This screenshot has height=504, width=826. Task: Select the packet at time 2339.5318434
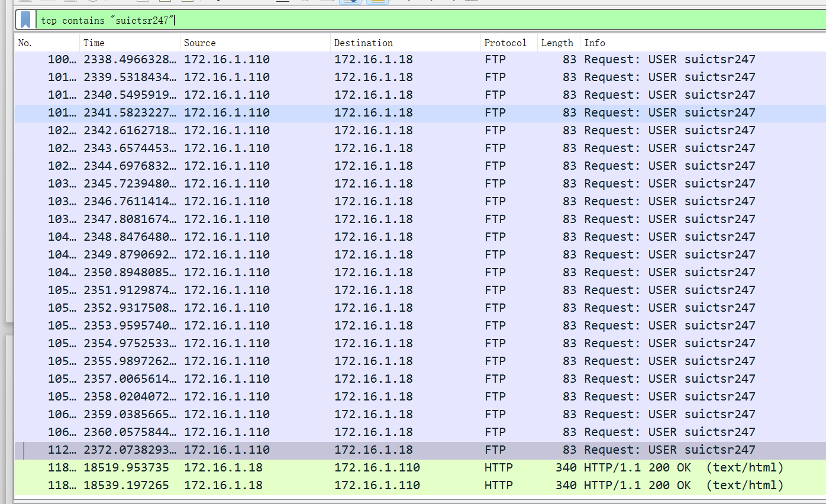tap(420, 77)
